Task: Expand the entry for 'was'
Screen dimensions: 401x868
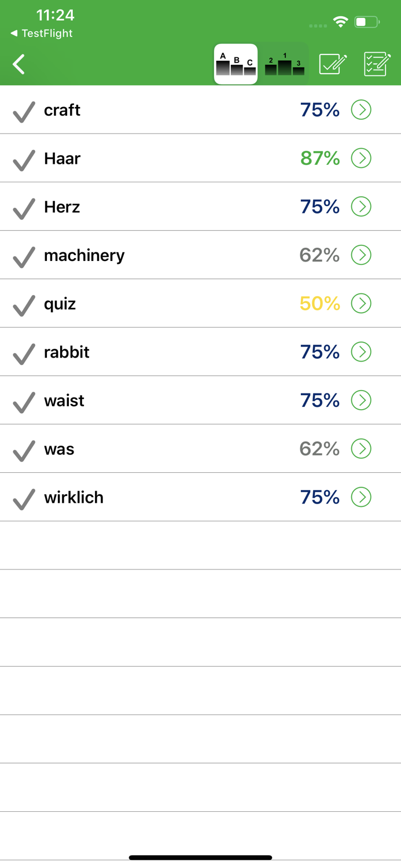Action: 361,448
